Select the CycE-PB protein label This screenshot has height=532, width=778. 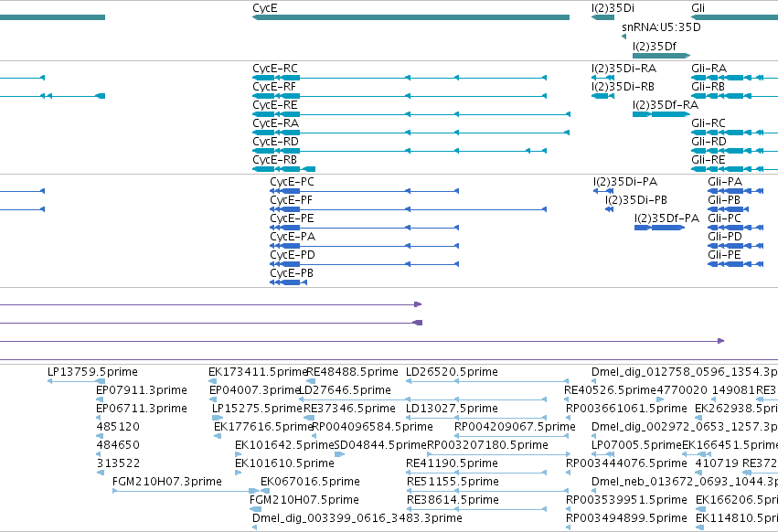(292, 273)
